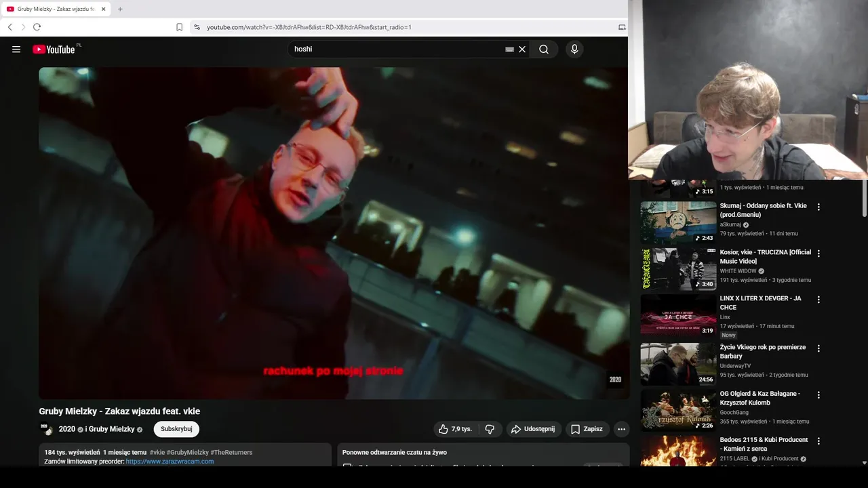The height and width of the screenshot is (488, 868).
Task: Click the main video player area
Action: point(334,233)
